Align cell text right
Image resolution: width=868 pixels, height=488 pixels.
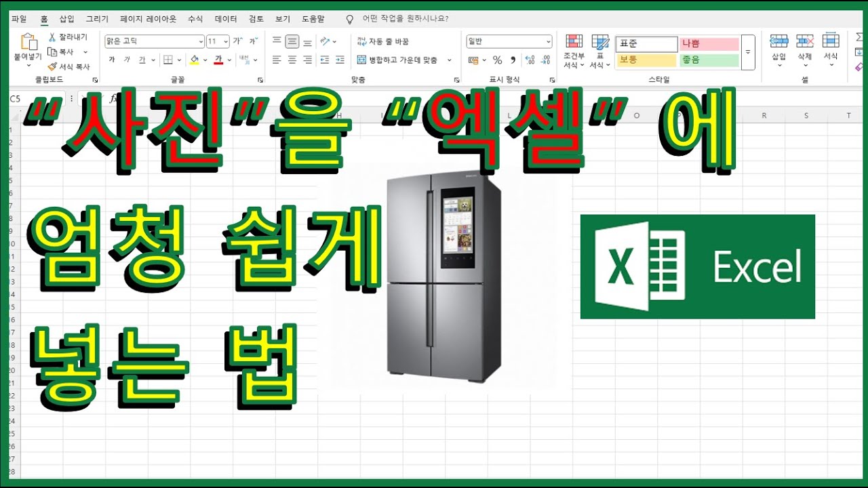308,60
